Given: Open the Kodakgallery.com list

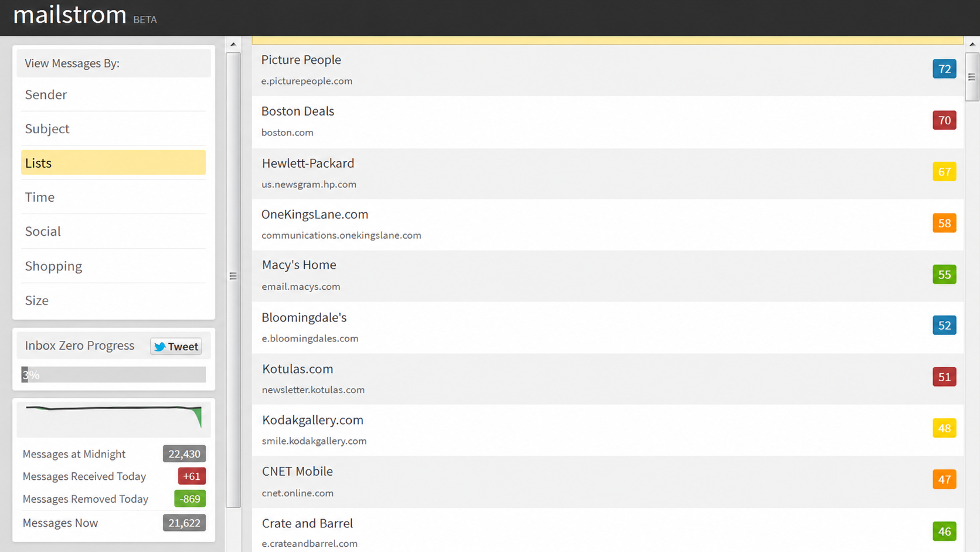Looking at the screenshot, I should (x=608, y=430).
